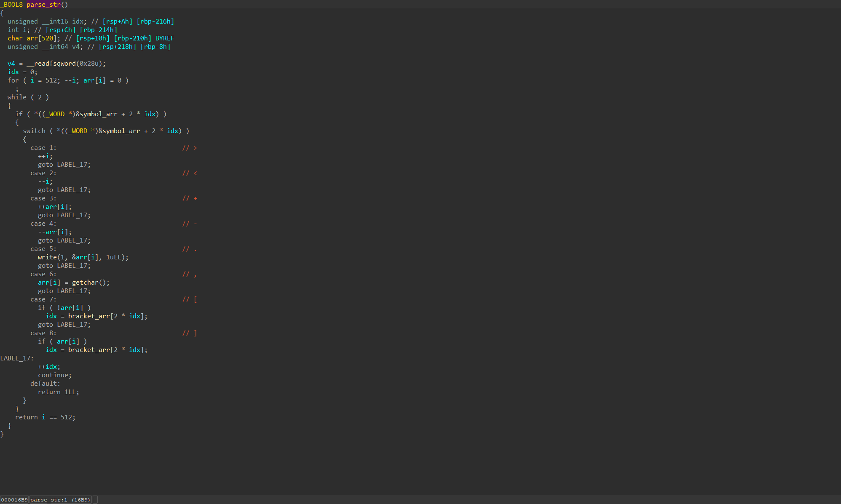Click bracket_arr under case 8

[x=89, y=350]
